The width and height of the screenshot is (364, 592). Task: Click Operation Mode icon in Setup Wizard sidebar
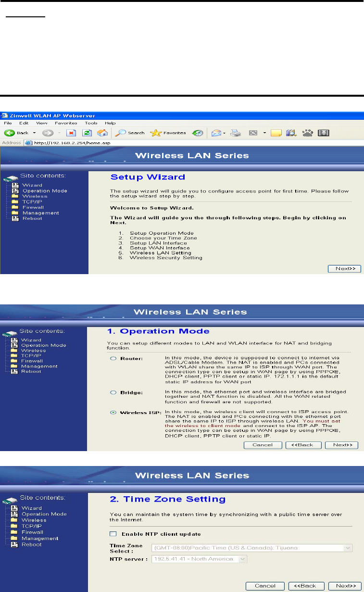15,191
